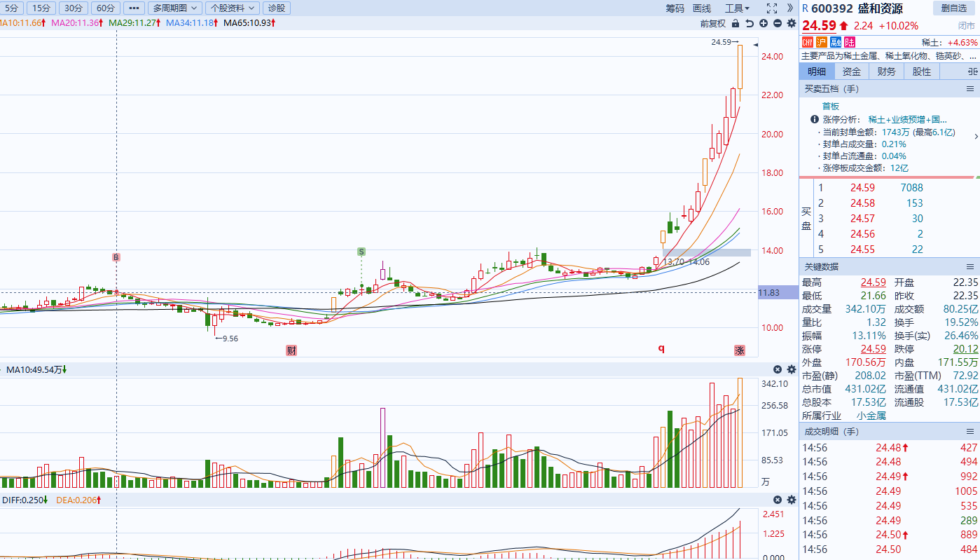This screenshot has height=560, width=980.
Task: Click the undo arrow on chart toolbar
Action: [x=750, y=23]
